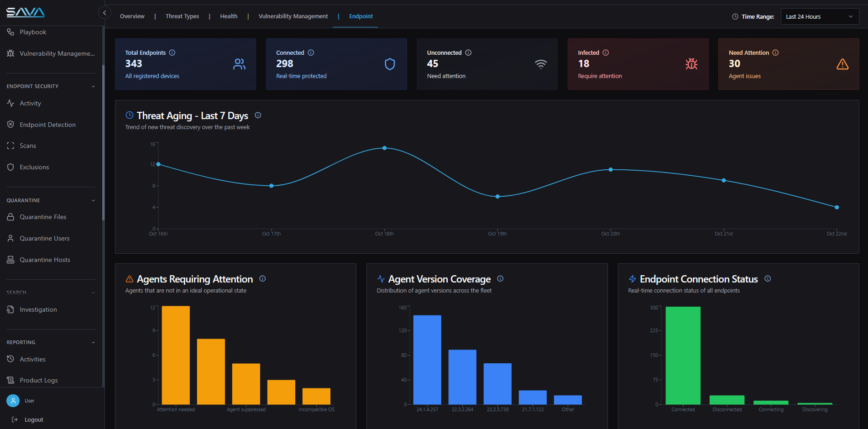The width and height of the screenshot is (868, 429).
Task: Open the Activity pulse icon item
Action: point(10,103)
